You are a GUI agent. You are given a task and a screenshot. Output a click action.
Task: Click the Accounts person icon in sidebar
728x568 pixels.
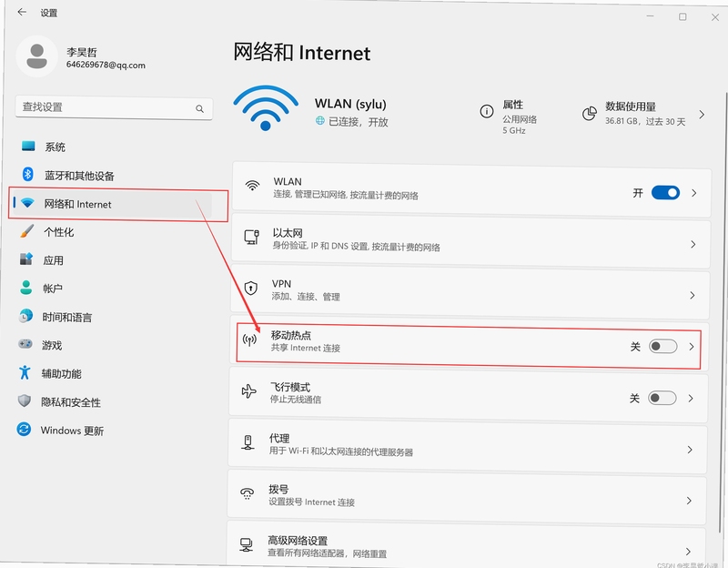point(26,288)
